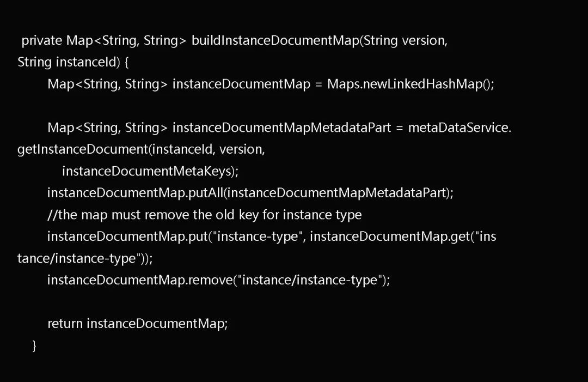Click the Map<String, String> return type
The width and height of the screenshot is (588, 382).
pyautogui.click(x=126, y=40)
